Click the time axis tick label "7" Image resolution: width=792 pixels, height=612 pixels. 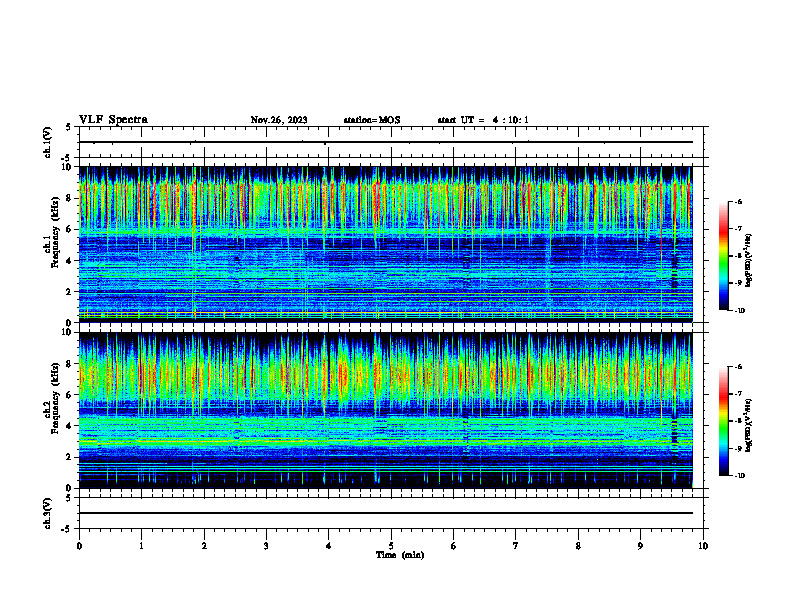click(516, 546)
